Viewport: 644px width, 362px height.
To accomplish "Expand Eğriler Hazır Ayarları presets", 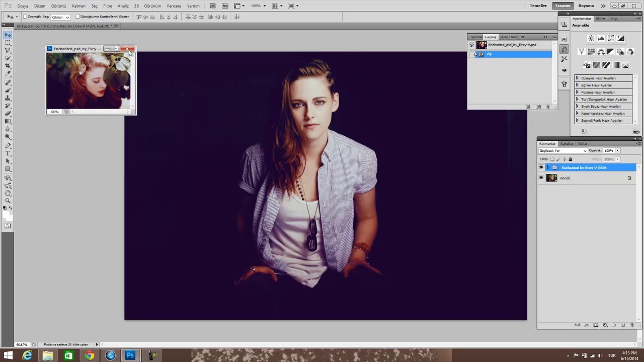I will coord(577,85).
